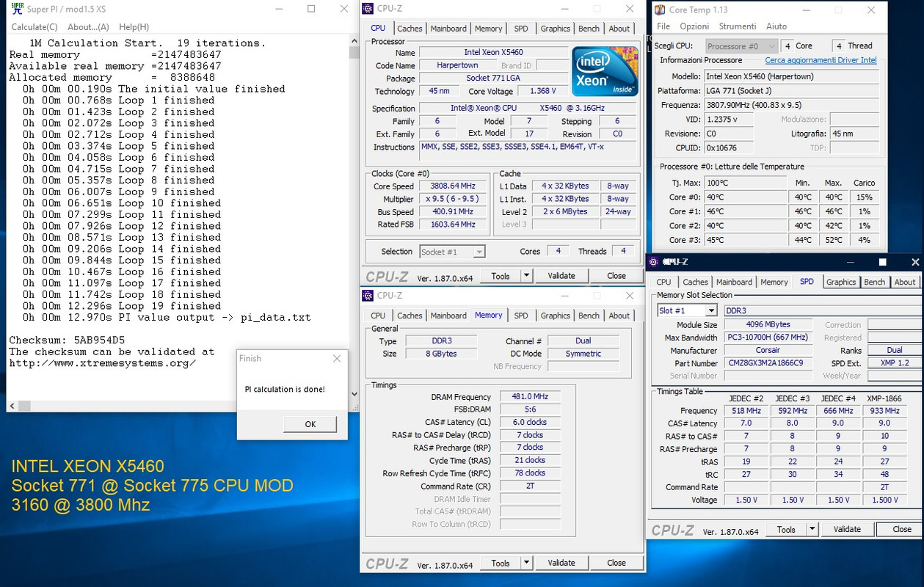Open Bench tab in CPU-Z SPD window
The image size is (924, 587).
coord(874,282)
